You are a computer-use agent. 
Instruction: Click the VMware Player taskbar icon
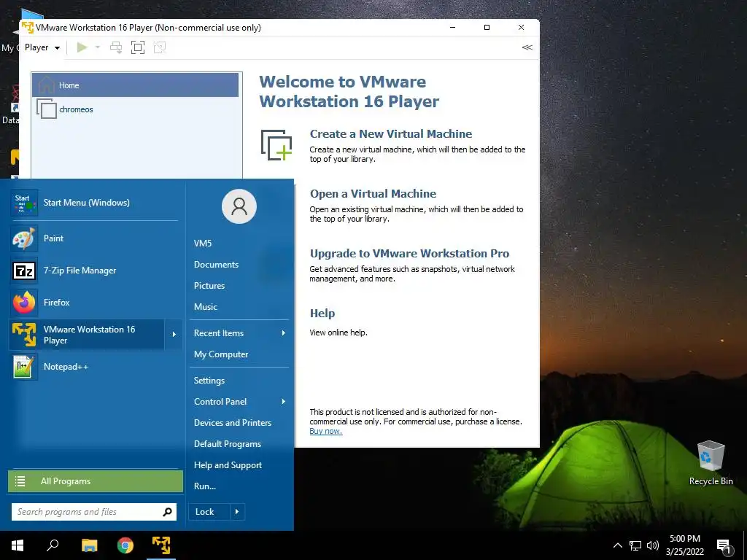(x=161, y=545)
